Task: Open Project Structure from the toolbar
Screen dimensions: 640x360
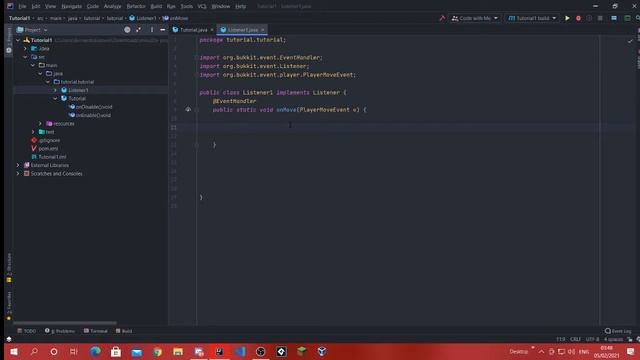Action: click(x=614, y=18)
